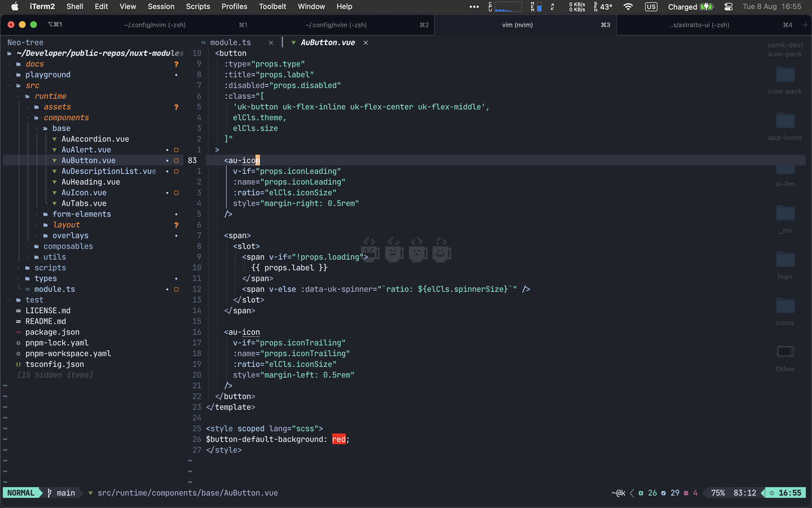The width and height of the screenshot is (812, 508).
Task: Open the Scripts menu in the menu bar
Action: point(197,6)
